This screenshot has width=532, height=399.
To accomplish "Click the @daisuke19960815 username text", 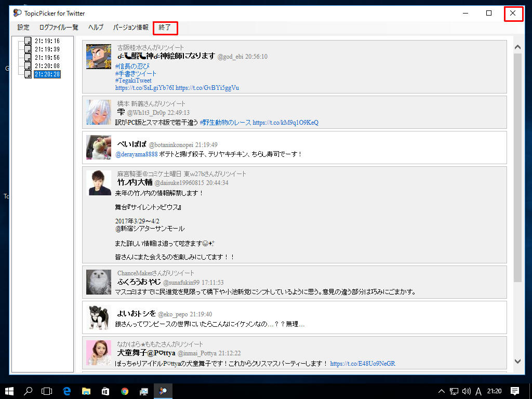I will (x=179, y=182).
